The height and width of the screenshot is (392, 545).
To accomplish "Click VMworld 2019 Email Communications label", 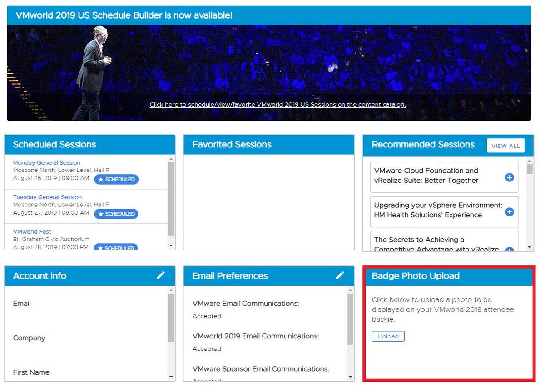I will (x=256, y=336).
